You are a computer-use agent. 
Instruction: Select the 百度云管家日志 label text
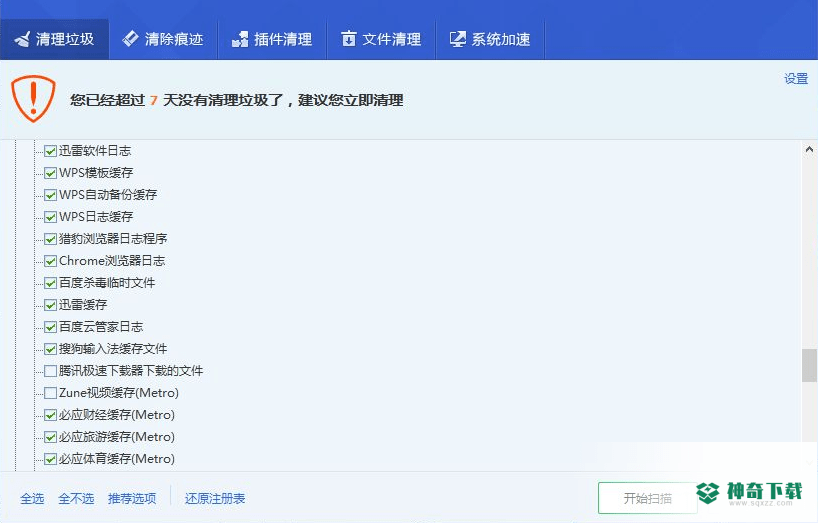101,327
